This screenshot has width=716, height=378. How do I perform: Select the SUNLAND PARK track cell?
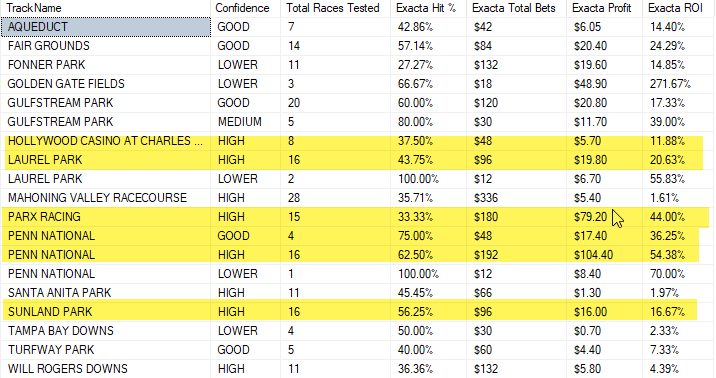105,312
